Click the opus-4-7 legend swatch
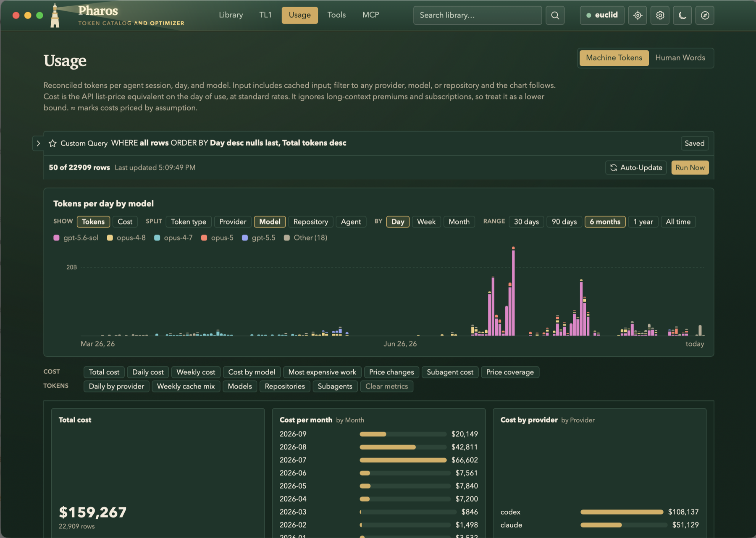The image size is (756, 538). click(157, 238)
